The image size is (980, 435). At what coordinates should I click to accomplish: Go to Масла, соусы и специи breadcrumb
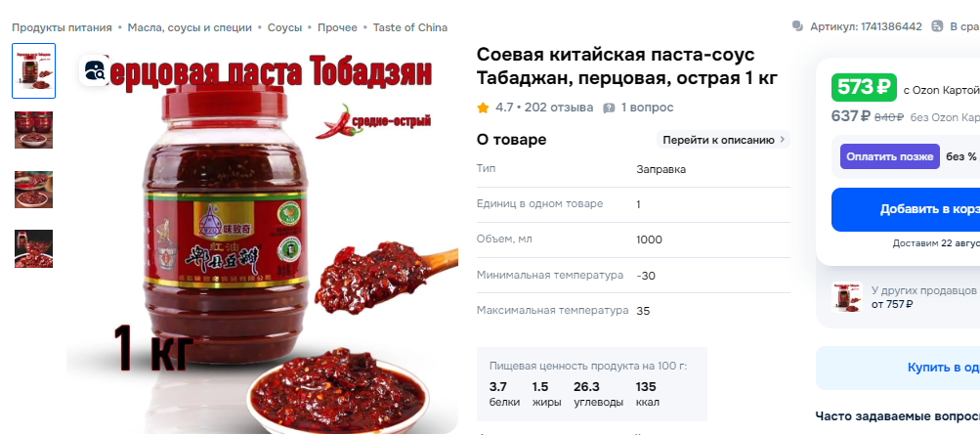pyautogui.click(x=190, y=27)
